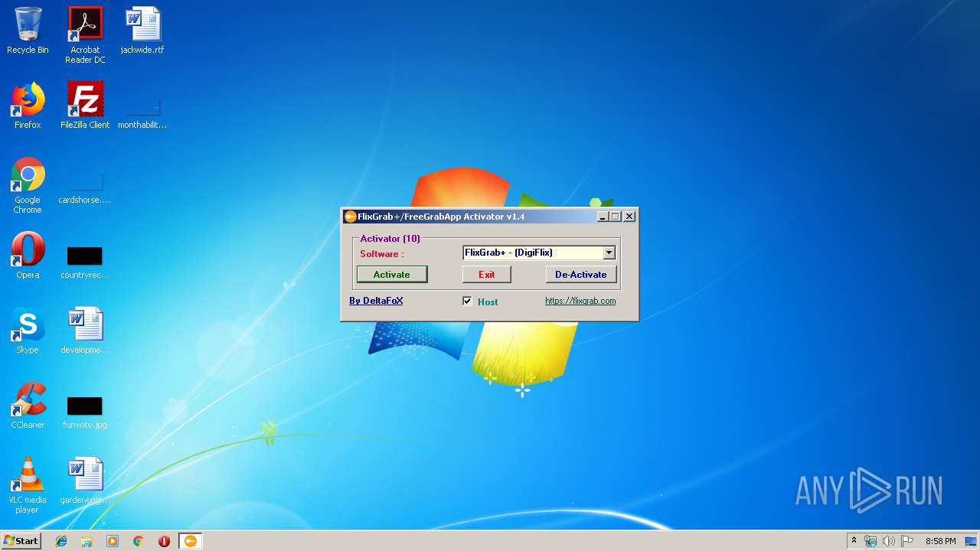Viewport: 980px width, 551px height.
Task: Open the Start menu
Action: click(x=21, y=541)
